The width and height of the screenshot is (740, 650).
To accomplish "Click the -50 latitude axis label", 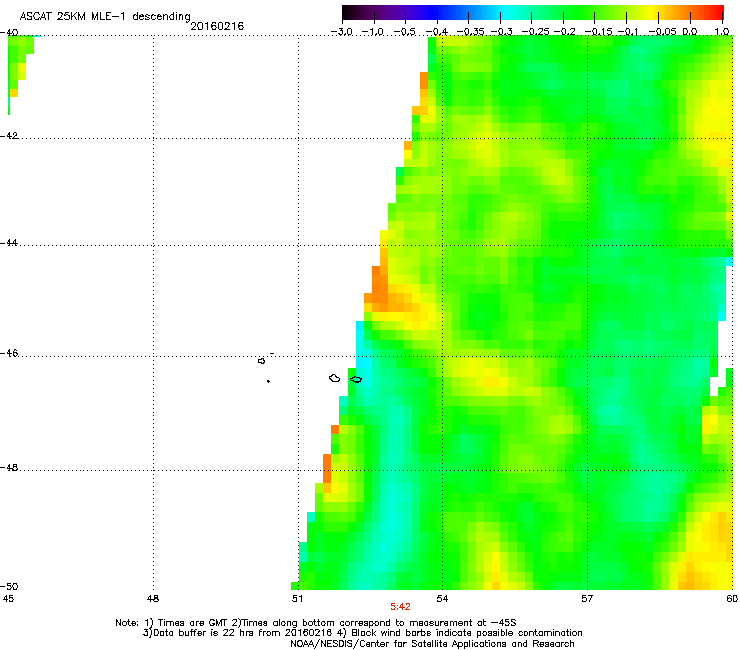I will click(9, 586).
